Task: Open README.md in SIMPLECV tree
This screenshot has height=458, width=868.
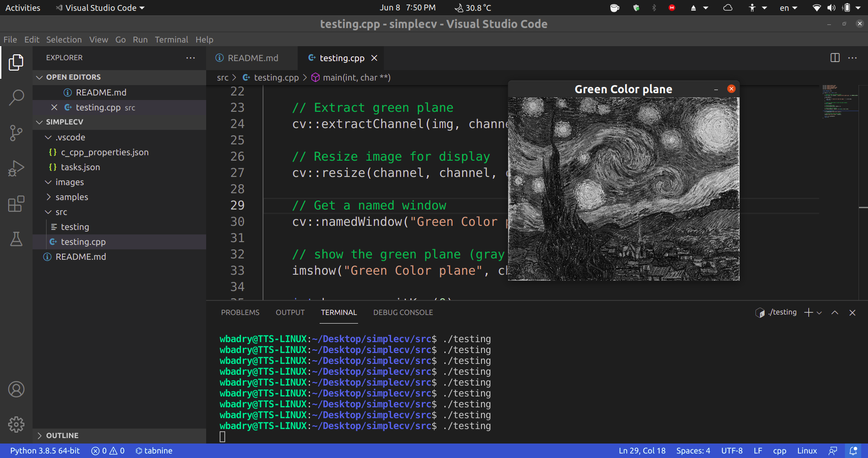Action: [x=119, y=257]
